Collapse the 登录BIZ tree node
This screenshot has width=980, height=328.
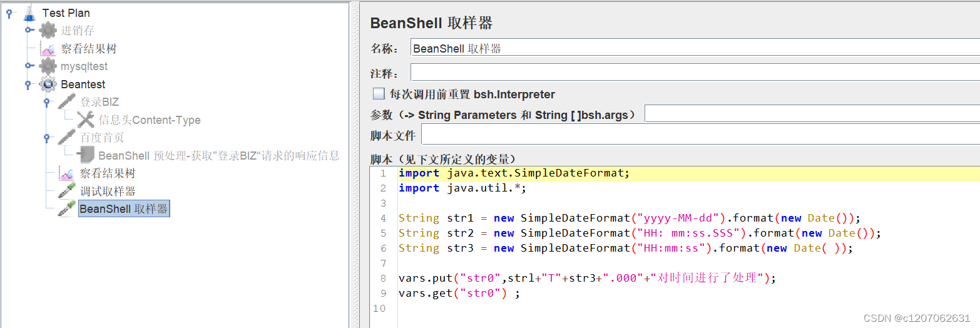coord(46,102)
